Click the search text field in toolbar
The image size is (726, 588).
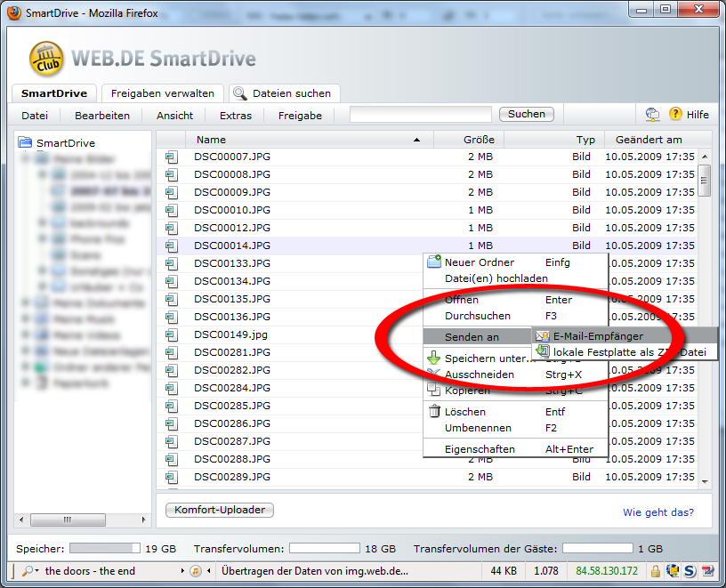point(421,115)
